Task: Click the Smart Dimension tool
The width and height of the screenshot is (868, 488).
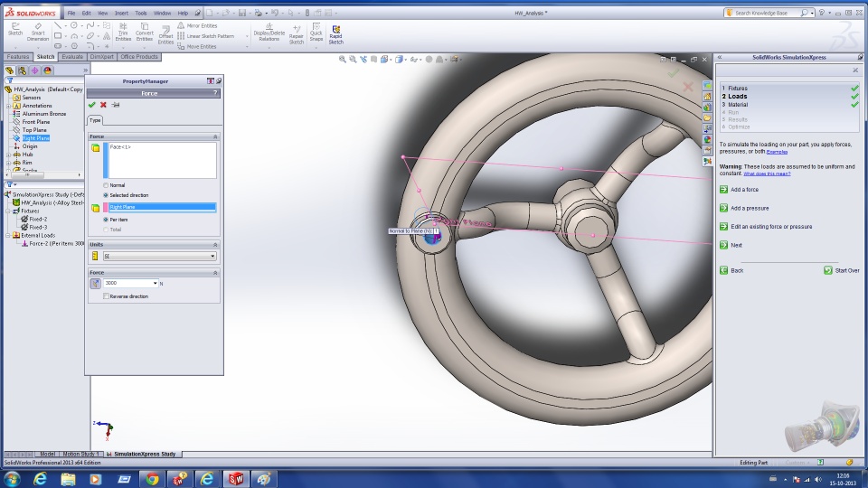Action: [x=38, y=33]
